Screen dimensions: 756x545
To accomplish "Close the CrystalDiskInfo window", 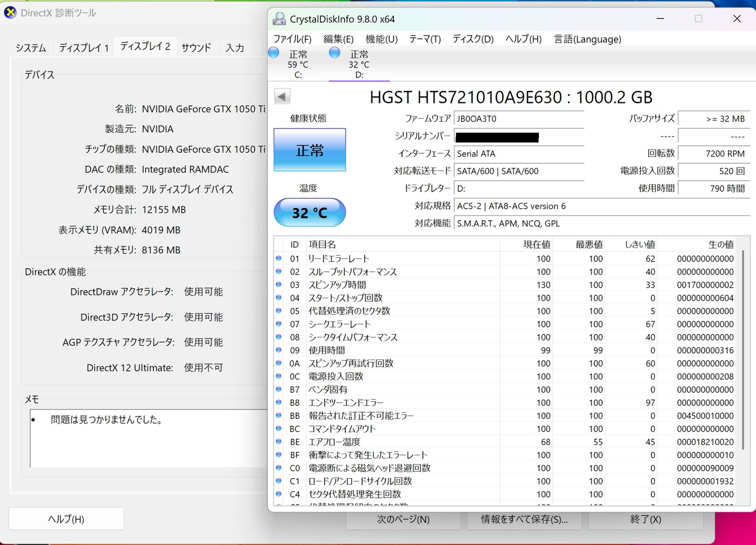I will (737, 19).
